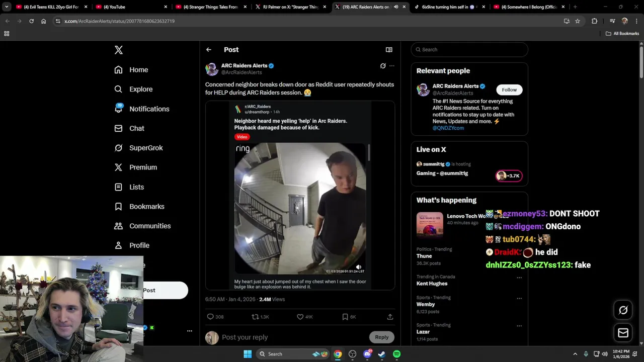The image size is (644, 362).
Task: Open Wemby trending topic
Action: pyautogui.click(x=426, y=305)
